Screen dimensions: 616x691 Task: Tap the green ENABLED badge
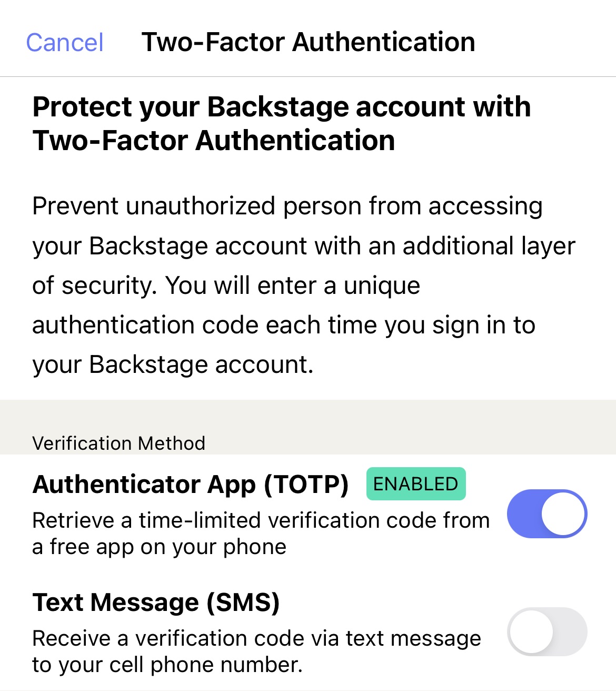[416, 483]
